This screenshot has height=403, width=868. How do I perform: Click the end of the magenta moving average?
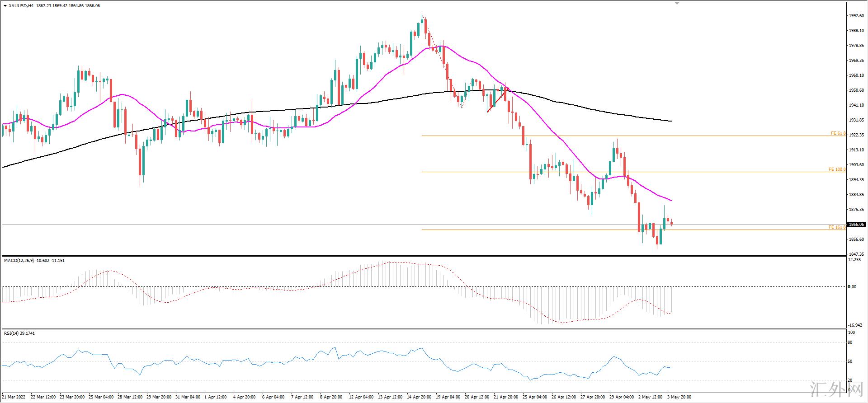pos(671,200)
